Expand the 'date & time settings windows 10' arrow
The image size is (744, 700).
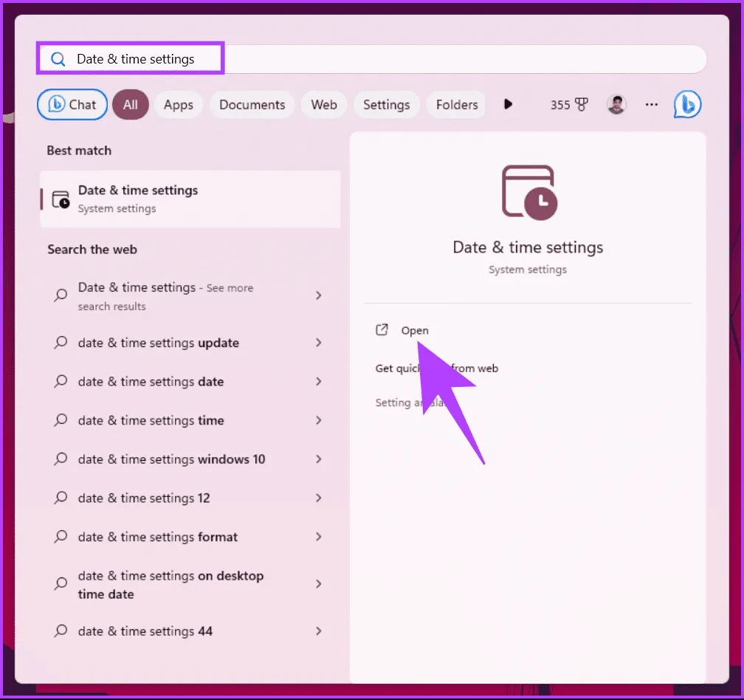pyautogui.click(x=319, y=459)
